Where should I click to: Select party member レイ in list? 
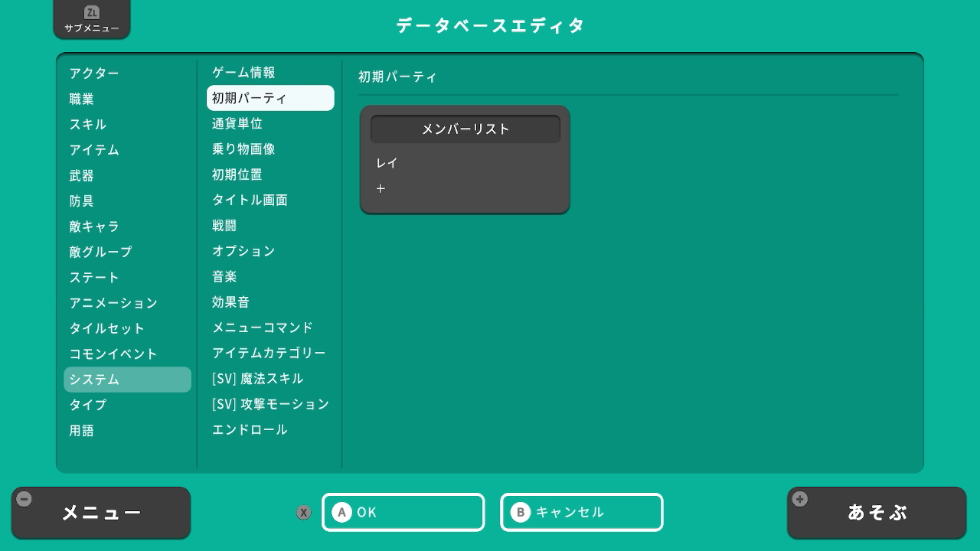coord(387,163)
